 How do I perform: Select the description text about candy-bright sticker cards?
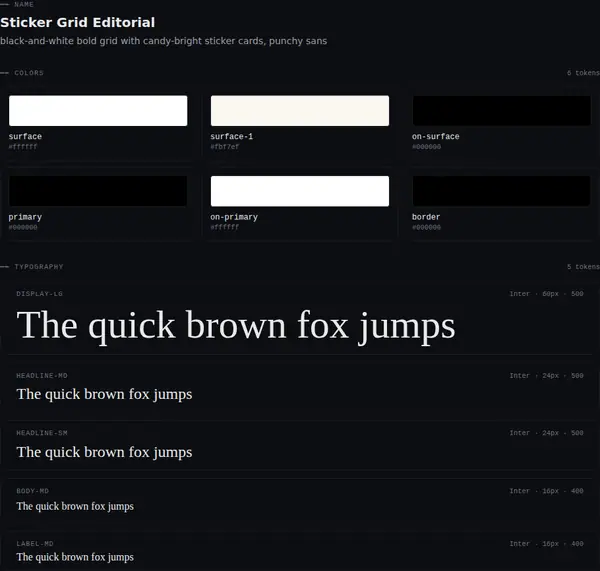coord(163,41)
